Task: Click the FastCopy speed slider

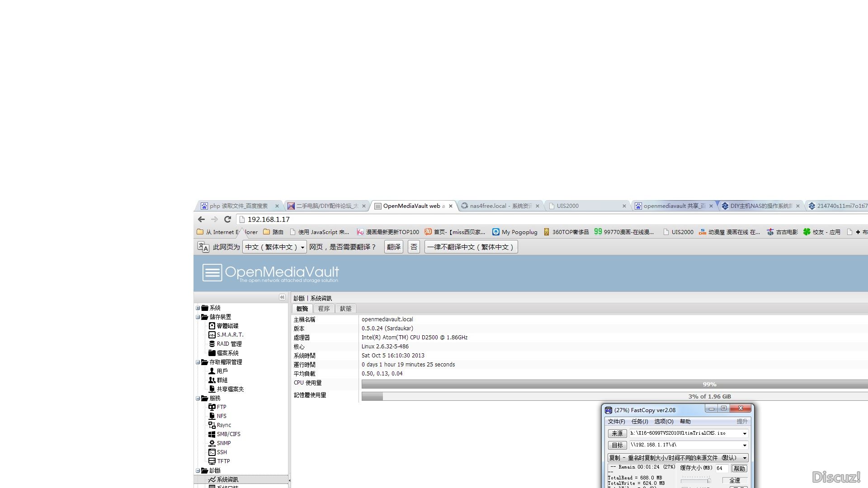Action: coord(696,479)
